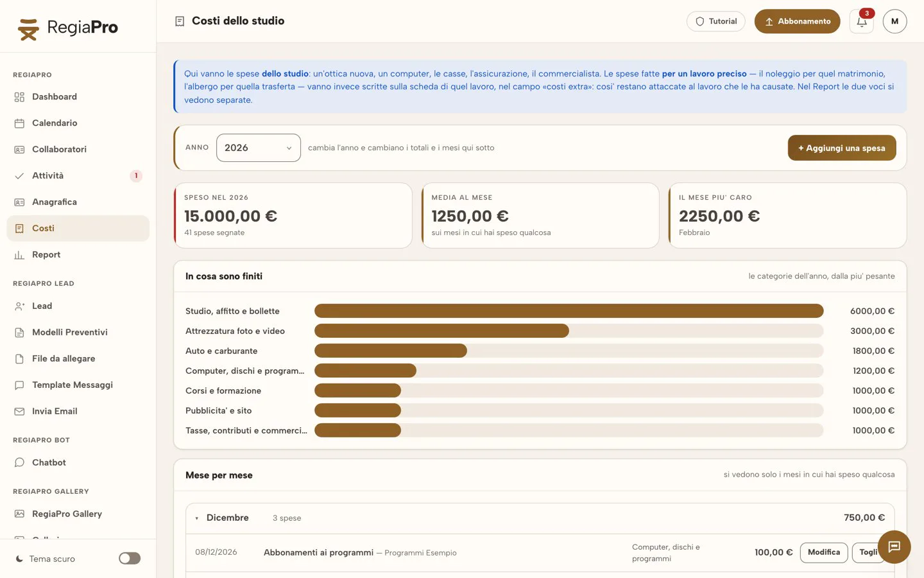Click the Template Messaggi bubble icon
The height and width of the screenshot is (578, 924).
click(x=19, y=385)
